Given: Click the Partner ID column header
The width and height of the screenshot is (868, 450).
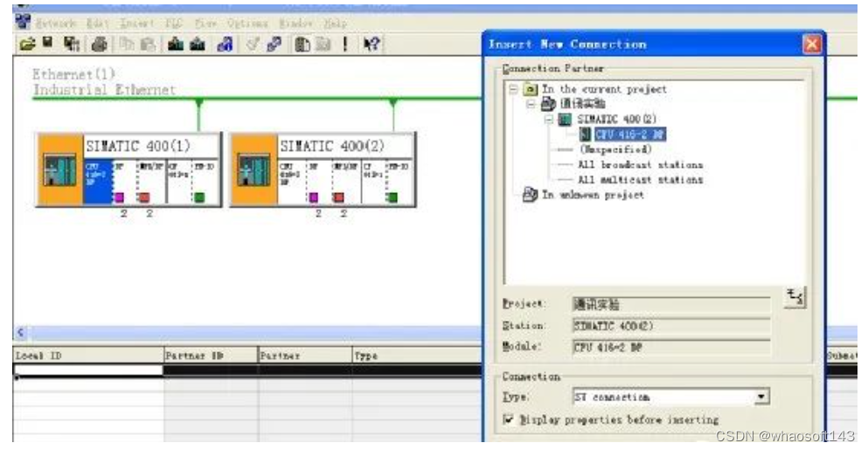Looking at the screenshot, I should 211,356.
